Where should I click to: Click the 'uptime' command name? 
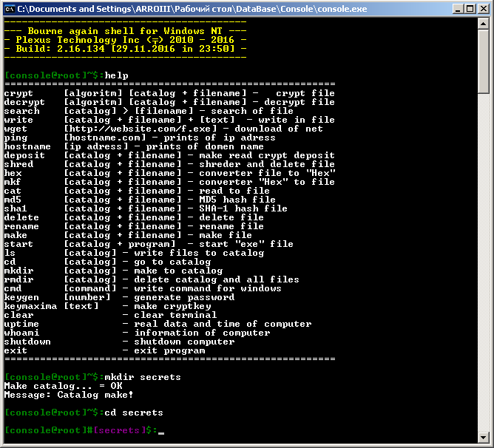pyautogui.click(x=21, y=324)
